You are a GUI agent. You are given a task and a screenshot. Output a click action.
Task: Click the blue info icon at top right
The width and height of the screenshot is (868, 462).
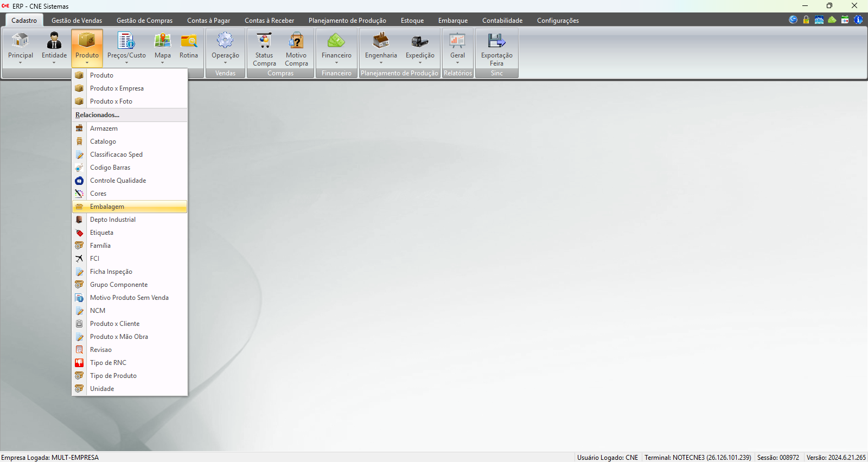(x=858, y=20)
